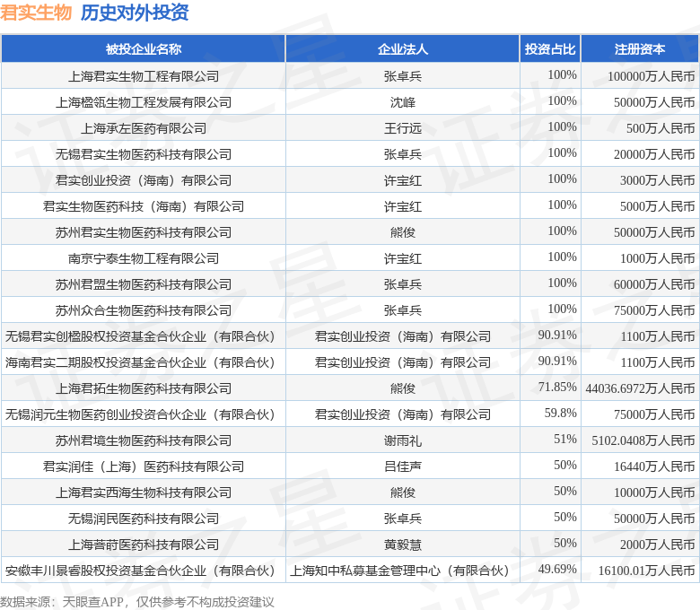Select 君实润佳（上海）医药科技有限公司 name
Screen dimensions: 700x610
[144, 466]
